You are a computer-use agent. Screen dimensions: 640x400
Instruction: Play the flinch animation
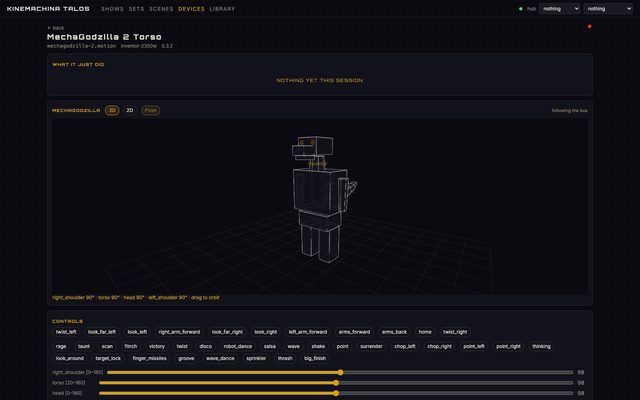pos(131,346)
